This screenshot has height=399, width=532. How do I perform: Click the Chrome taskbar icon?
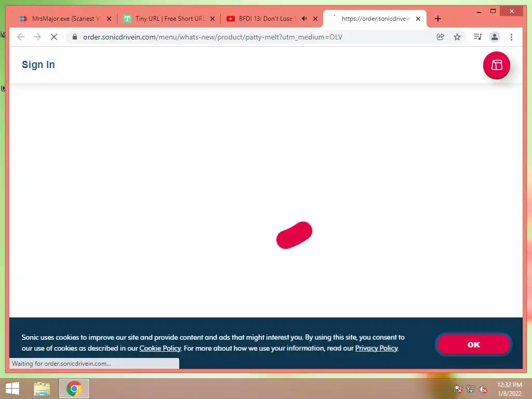click(x=74, y=389)
